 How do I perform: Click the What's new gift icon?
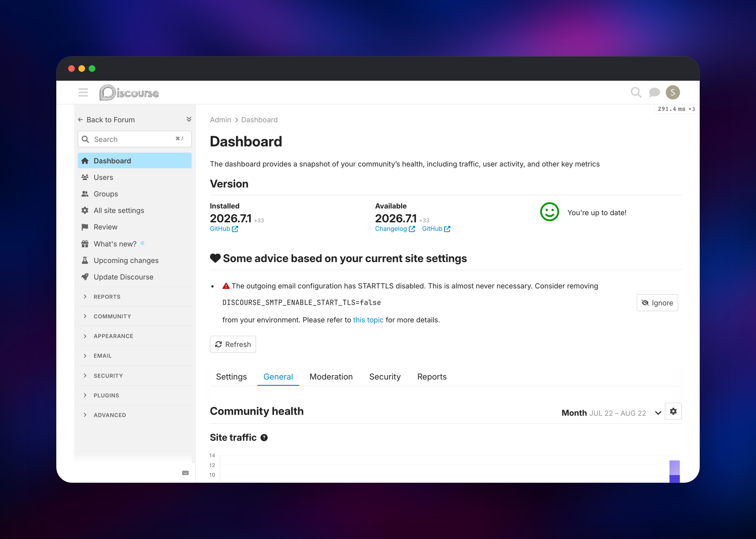85,244
